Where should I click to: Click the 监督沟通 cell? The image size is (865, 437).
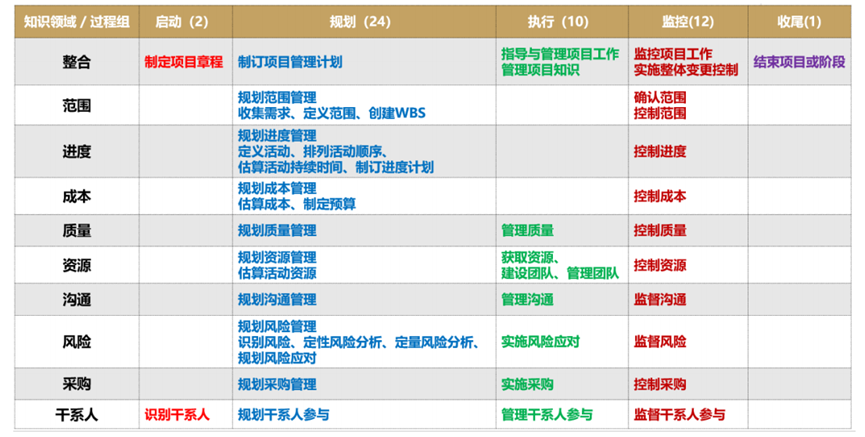coord(660,299)
